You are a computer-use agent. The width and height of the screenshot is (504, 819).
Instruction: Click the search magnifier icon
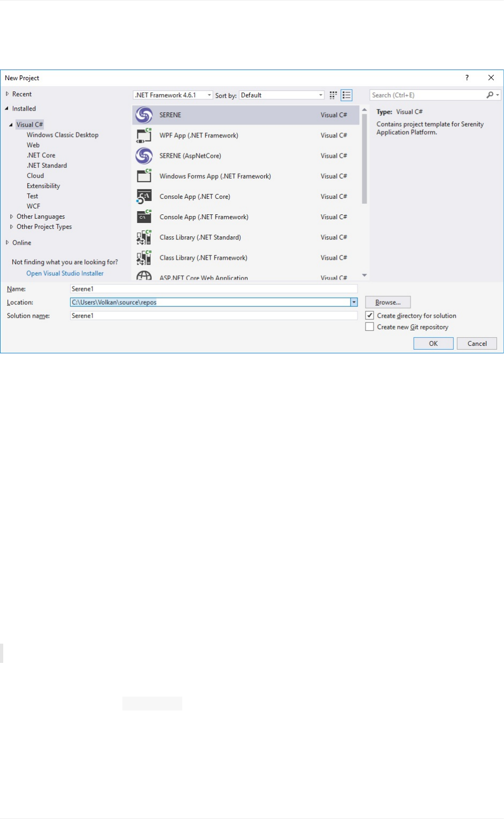(490, 95)
